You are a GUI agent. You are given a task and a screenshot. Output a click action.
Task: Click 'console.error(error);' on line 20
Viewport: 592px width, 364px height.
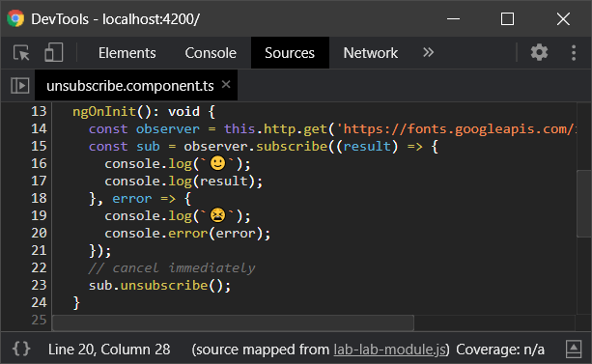point(187,234)
